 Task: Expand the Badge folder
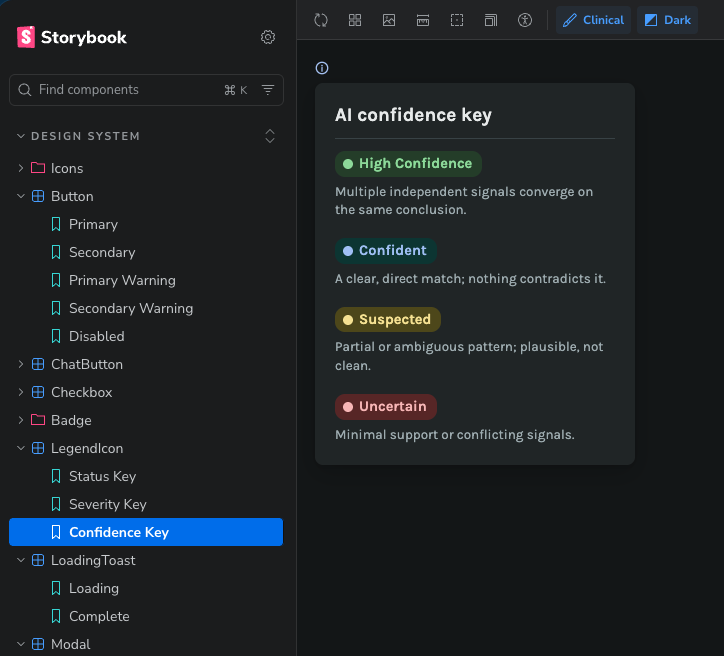coord(146,421)
